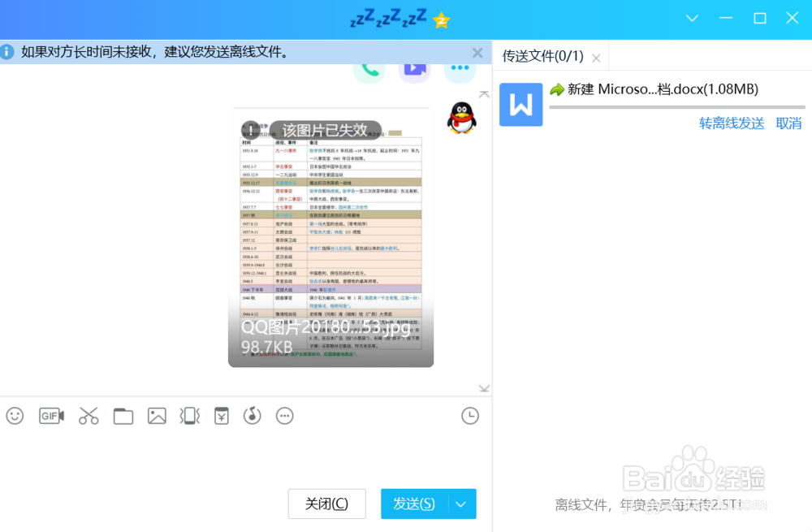Open the expired image thumbnail
Viewport: 812px width, 532px height.
[331, 238]
